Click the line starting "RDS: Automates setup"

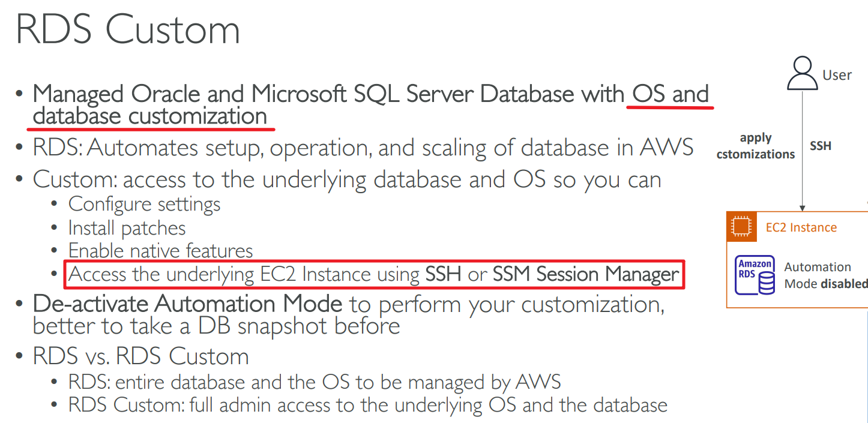tap(363, 148)
